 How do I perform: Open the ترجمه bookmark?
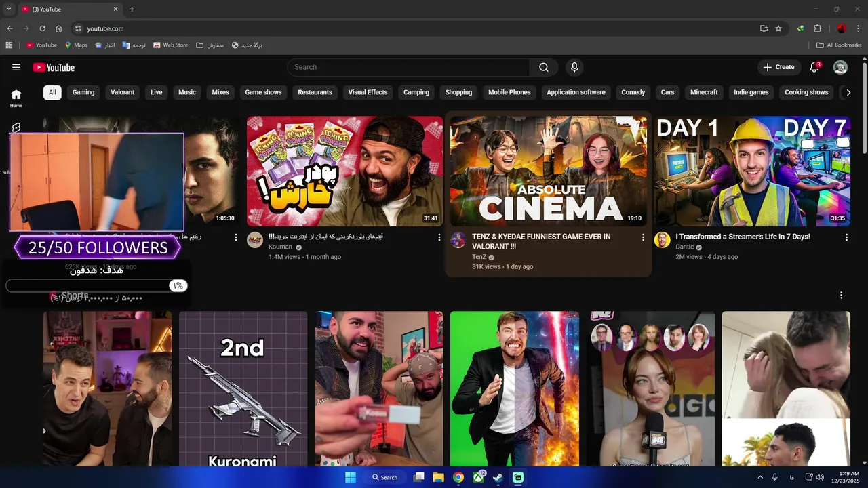(x=134, y=45)
